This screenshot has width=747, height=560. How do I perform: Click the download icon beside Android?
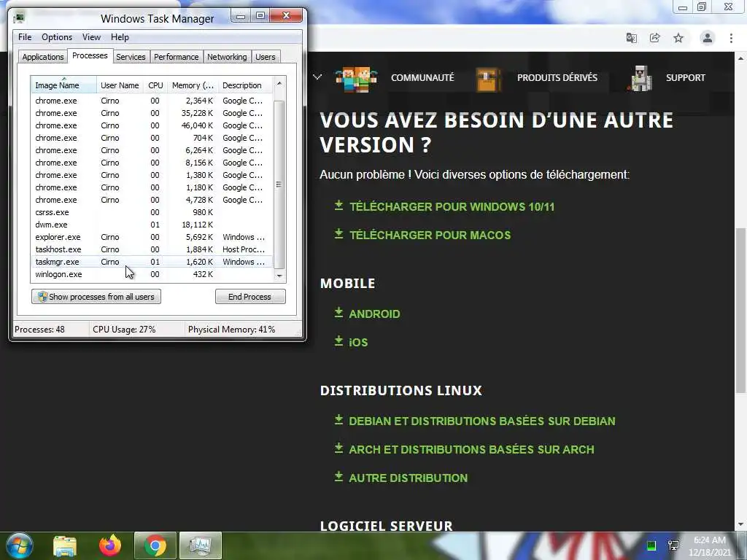[x=338, y=312]
